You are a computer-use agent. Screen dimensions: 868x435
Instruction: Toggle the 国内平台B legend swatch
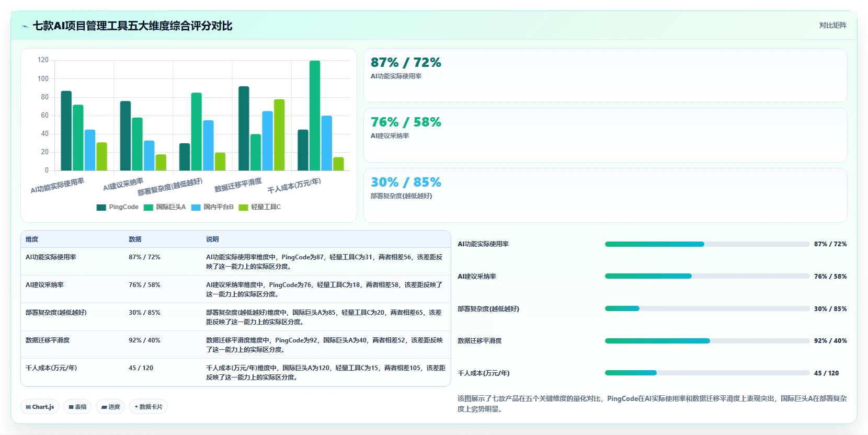[196, 207]
